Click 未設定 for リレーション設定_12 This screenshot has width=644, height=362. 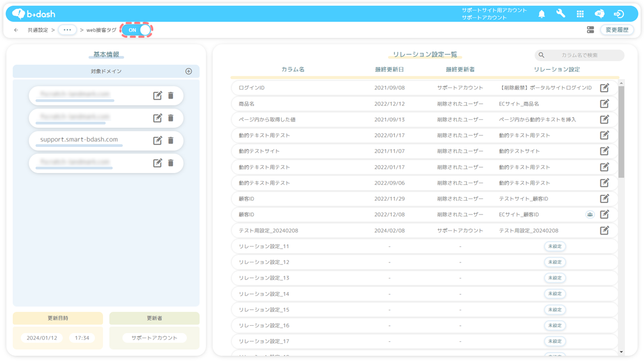555,262
